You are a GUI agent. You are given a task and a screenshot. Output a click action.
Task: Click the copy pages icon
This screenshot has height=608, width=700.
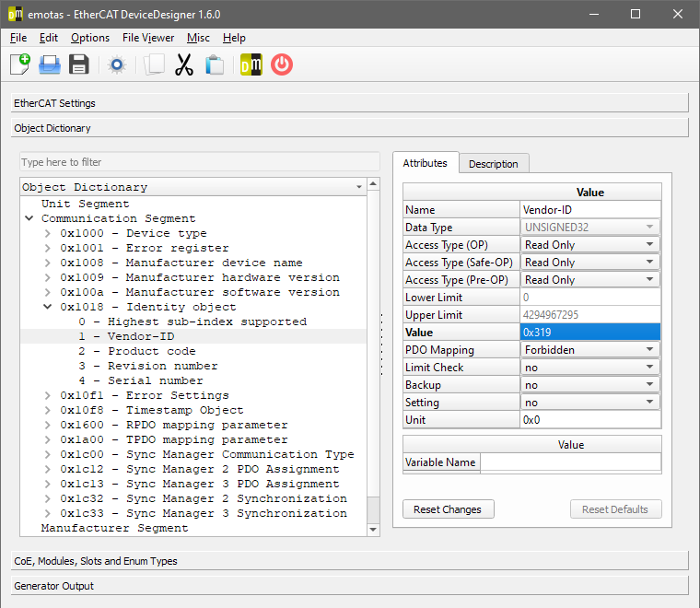click(x=154, y=64)
